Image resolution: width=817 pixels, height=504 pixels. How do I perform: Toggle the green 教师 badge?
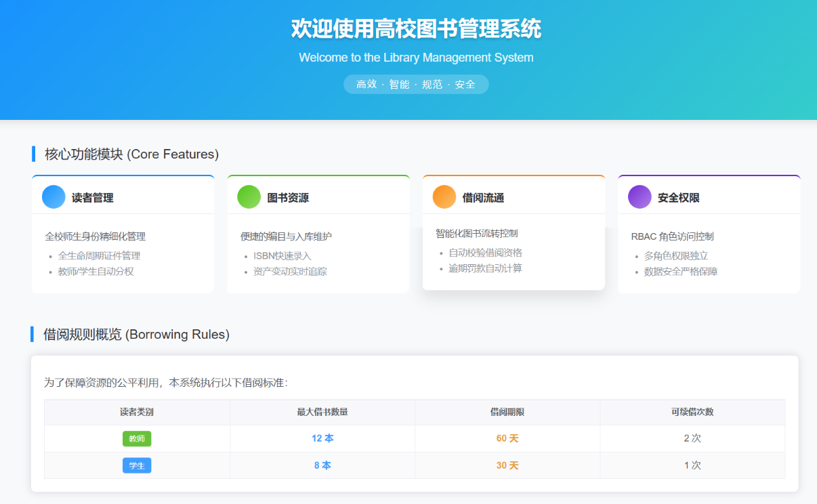[x=136, y=438]
